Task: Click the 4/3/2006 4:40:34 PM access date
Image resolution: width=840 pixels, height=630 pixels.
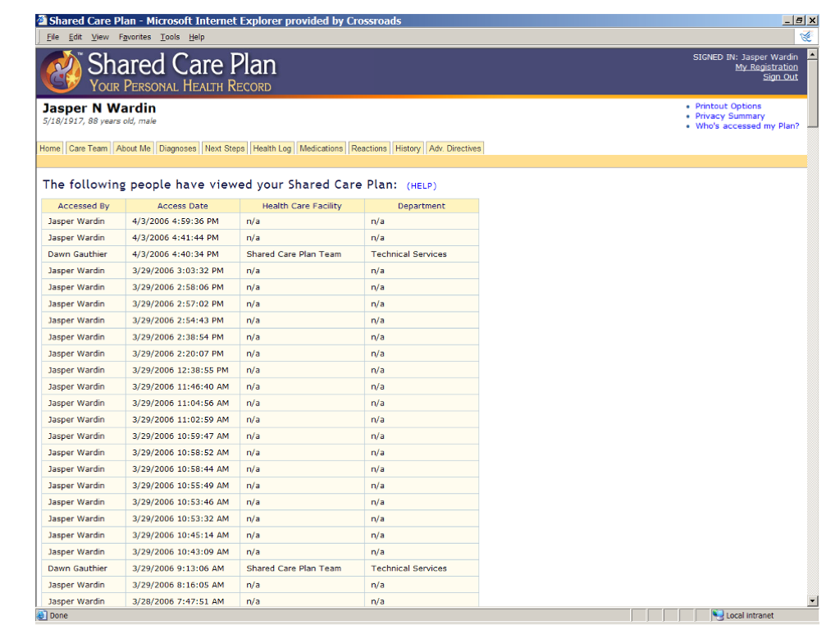Action: [176, 254]
